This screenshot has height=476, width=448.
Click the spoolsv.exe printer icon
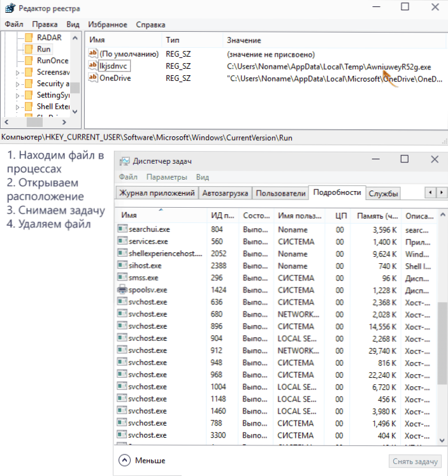tap(122, 289)
